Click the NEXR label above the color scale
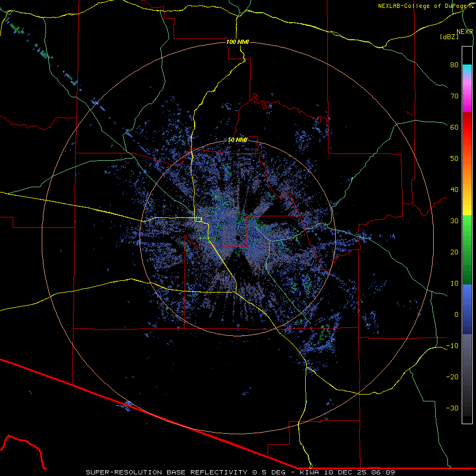This screenshot has height=476, width=476. pos(465,32)
